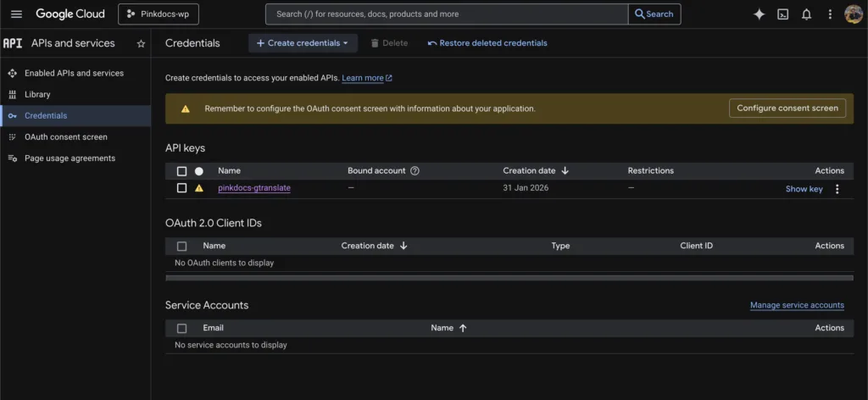Open the Manage service accounts link

(796, 305)
